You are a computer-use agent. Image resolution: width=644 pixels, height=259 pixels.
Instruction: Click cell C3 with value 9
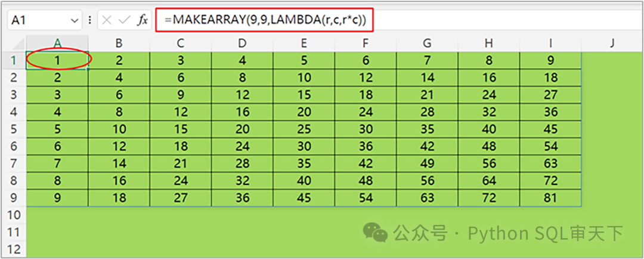[181, 94]
